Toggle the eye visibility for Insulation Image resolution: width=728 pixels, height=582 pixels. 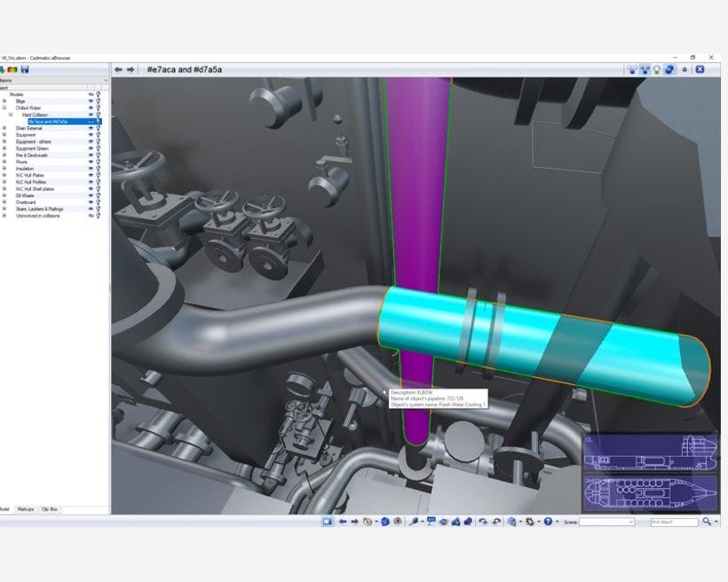click(91, 169)
